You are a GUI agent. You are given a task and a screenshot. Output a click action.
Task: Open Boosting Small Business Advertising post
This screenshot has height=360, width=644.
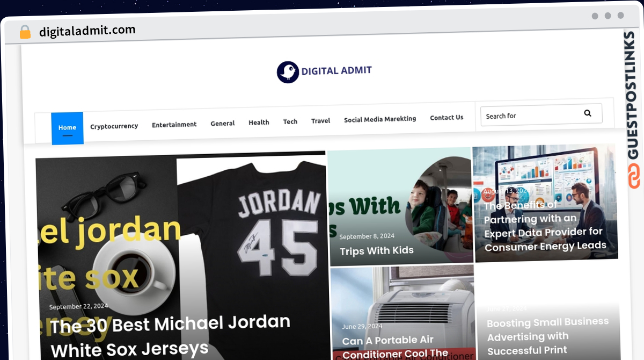point(547,336)
